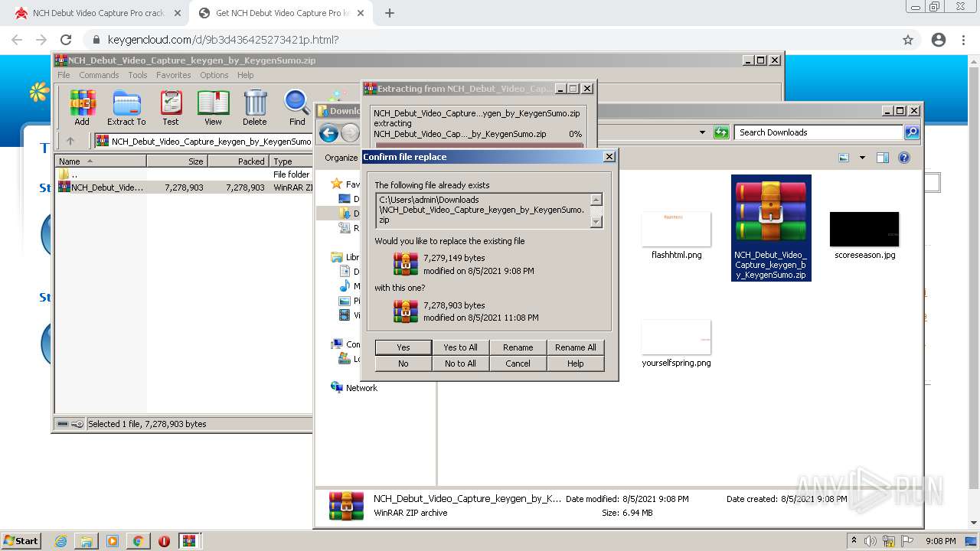Cancel the file replace dialog
The width and height of the screenshot is (980, 551).
(x=518, y=364)
